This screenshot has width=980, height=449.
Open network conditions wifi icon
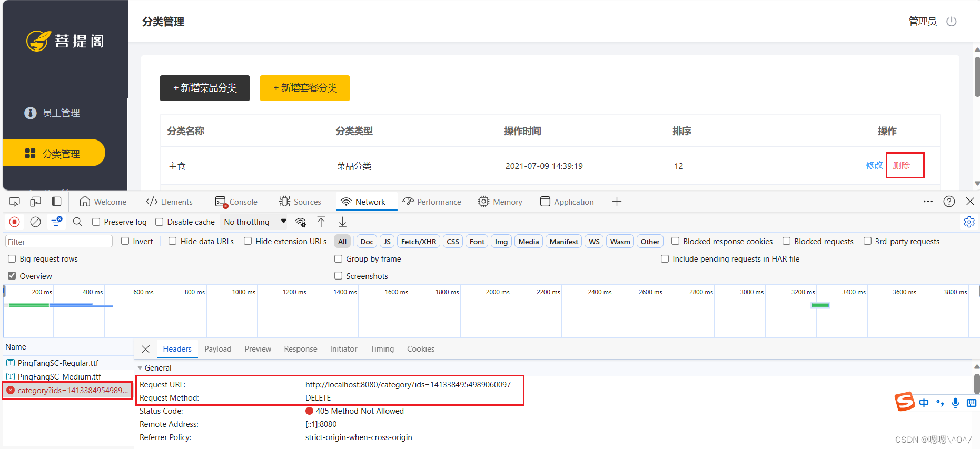pos(301,222)
